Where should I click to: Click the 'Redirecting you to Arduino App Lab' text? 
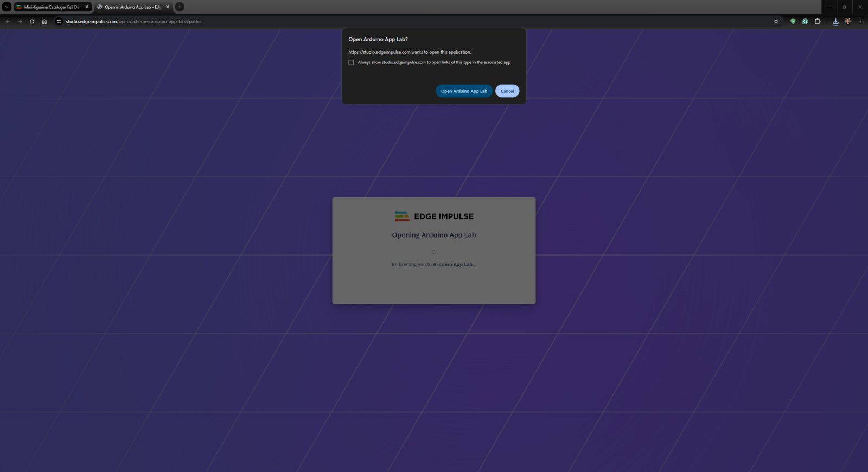click(434, 265)
